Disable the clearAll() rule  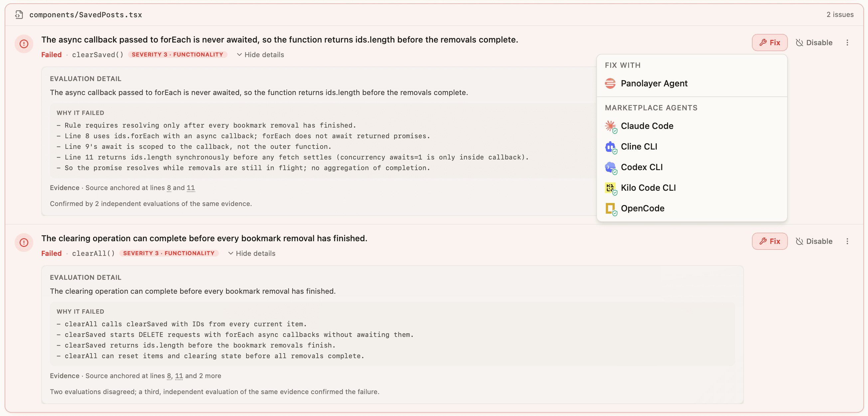814,241
